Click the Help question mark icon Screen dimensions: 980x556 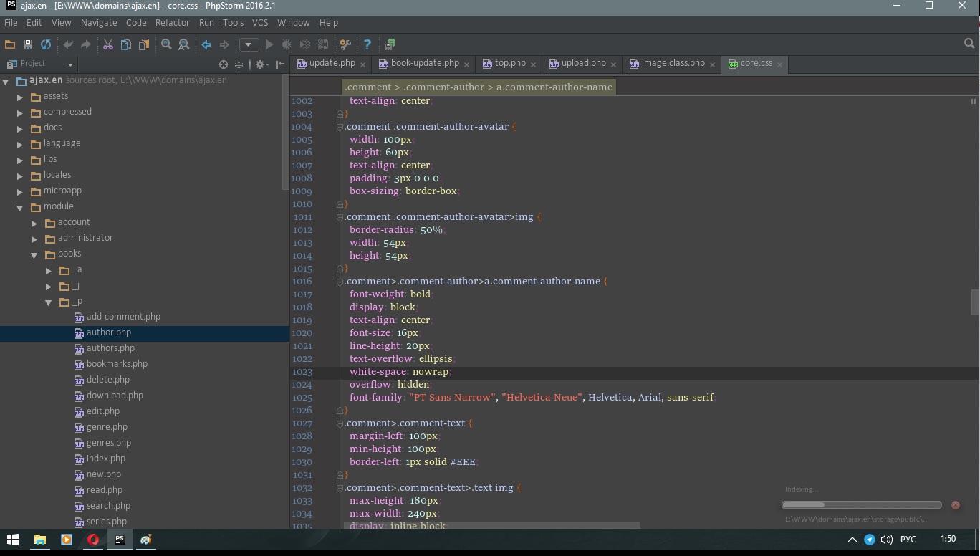367,44
